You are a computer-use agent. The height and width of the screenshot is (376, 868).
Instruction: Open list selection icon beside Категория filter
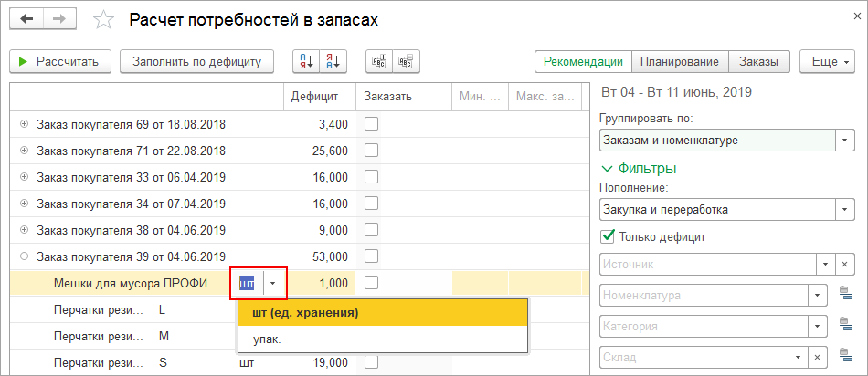click(x=845, y=326)
